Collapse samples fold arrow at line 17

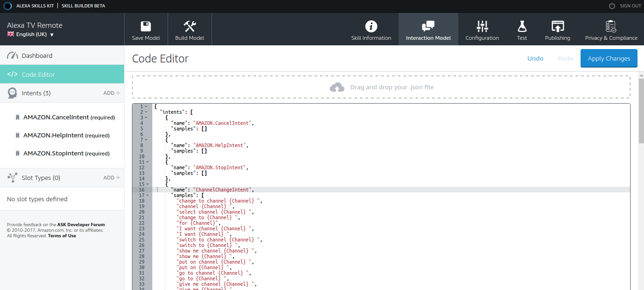[x=147, y=195]
